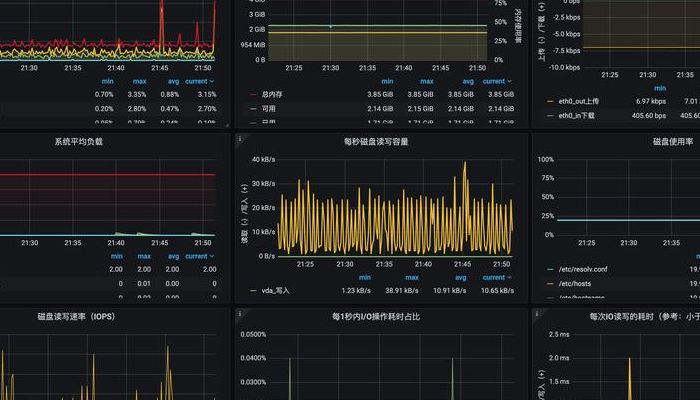The width and height of the screenshot is (700, 400).
Task: Open the 每秒磁盘读写容量 panel title menu
Action: click(x=376, y=142)
